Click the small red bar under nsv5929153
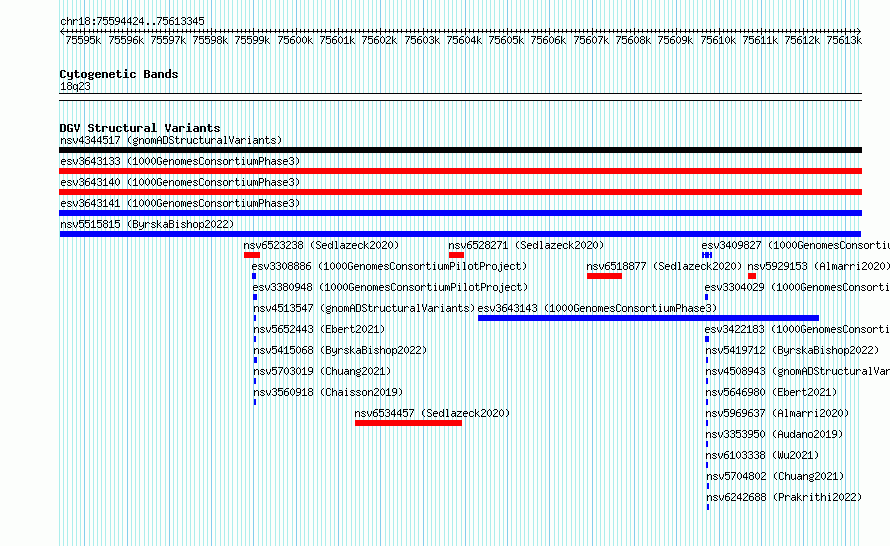Image resolution: width=890 pixels, height=546 pixels. click(x=752, y=276)
